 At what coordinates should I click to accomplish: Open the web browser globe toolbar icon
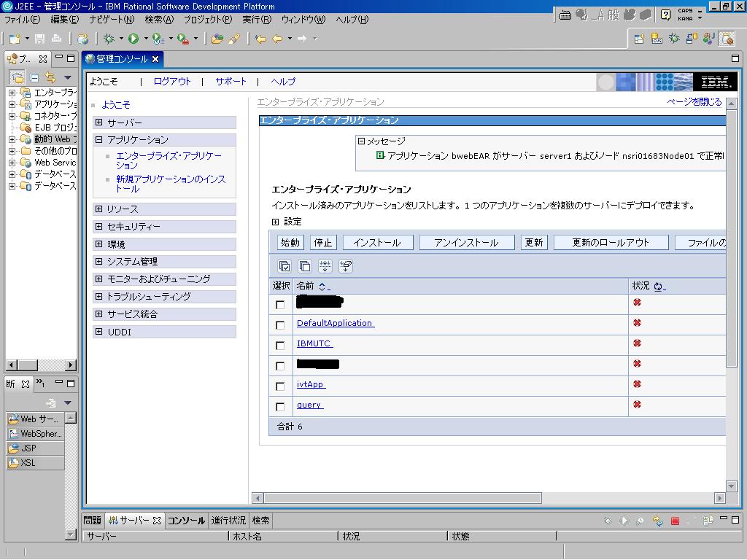(x=83, y=39)
